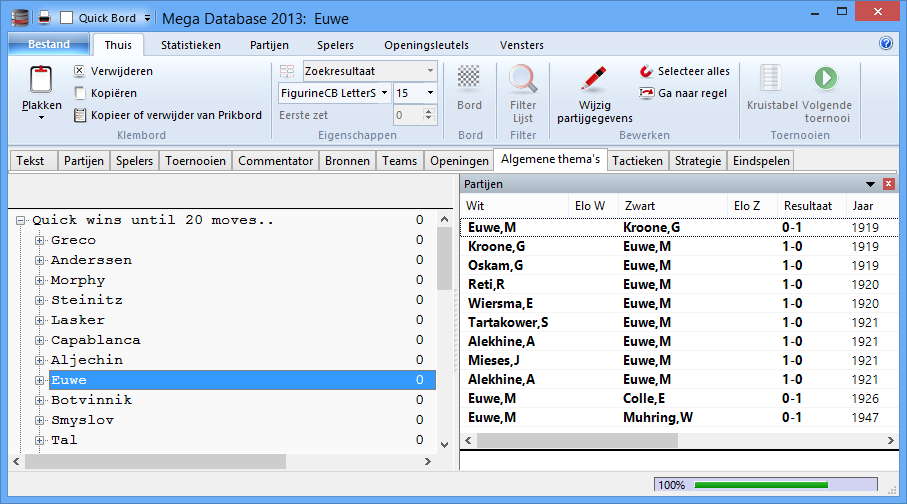
Task: Sort by the Elo W column header
Action: click(593, 206)
